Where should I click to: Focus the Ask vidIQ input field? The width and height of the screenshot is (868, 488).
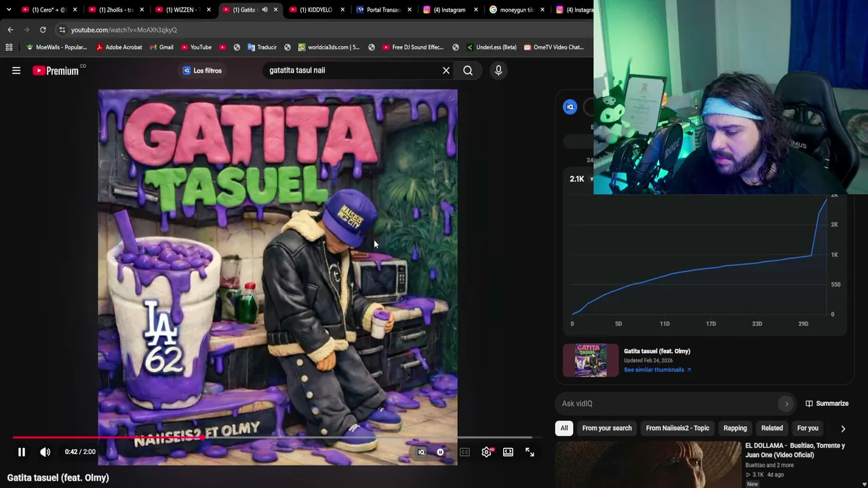(x=668, y=404)
